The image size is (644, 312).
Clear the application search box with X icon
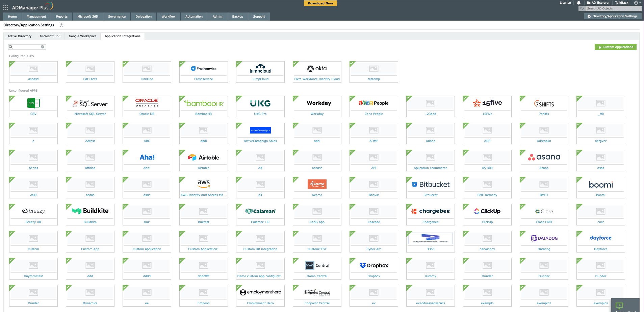click(42, 47)
